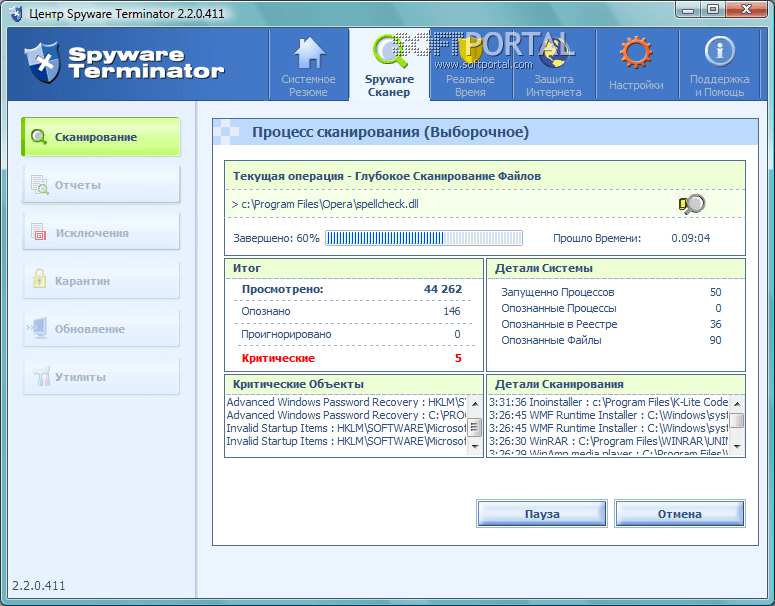Viewport: 775px width, 606px height.
Task: Click the Опознанные Процессы row
Action: tap(611, 308)
